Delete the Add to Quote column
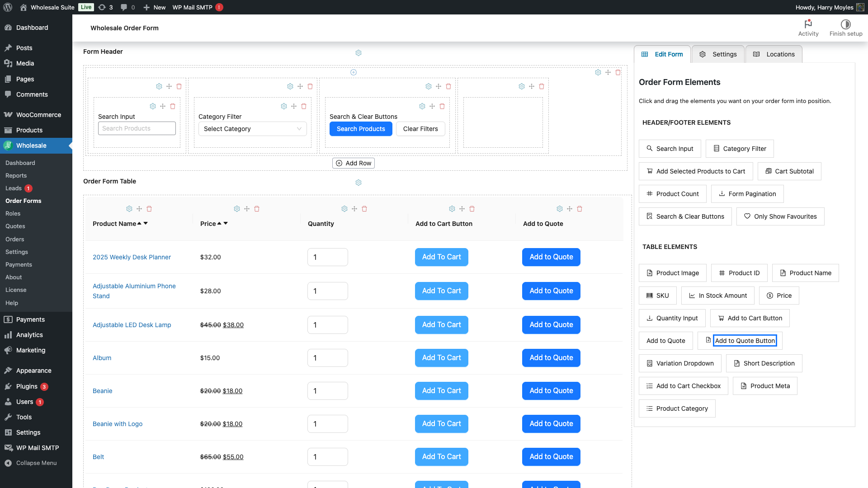The width and height of the screenshot is (868, 488). (580, 209)
